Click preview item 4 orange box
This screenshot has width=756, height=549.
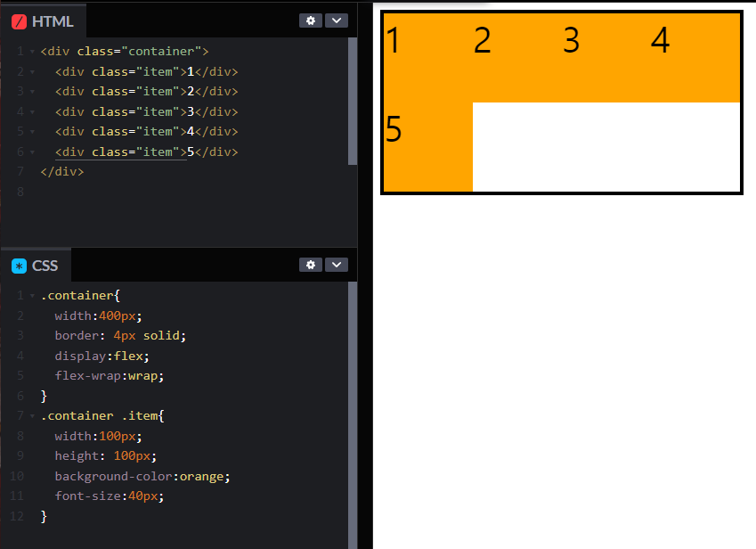pyautogui.click(x=695, y=58)
